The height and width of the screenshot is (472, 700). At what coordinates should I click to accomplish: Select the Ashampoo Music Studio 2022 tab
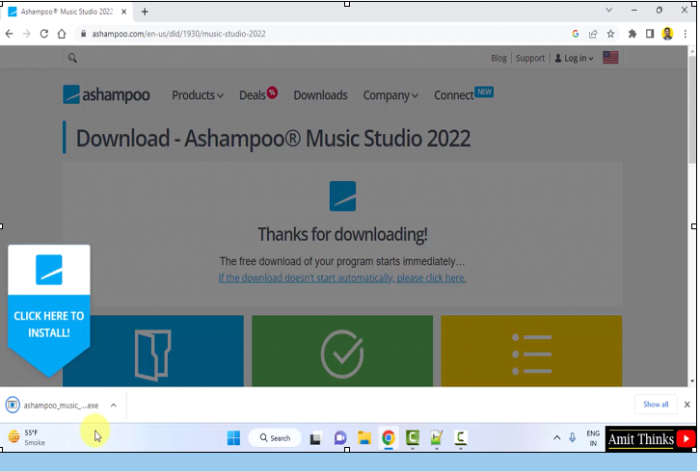(67, 12)
